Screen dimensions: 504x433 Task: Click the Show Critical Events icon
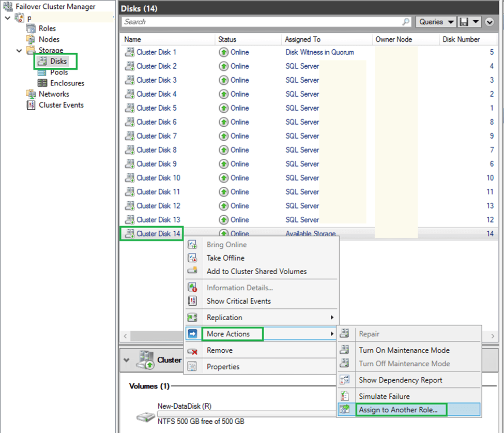click(x=192, y=301)
